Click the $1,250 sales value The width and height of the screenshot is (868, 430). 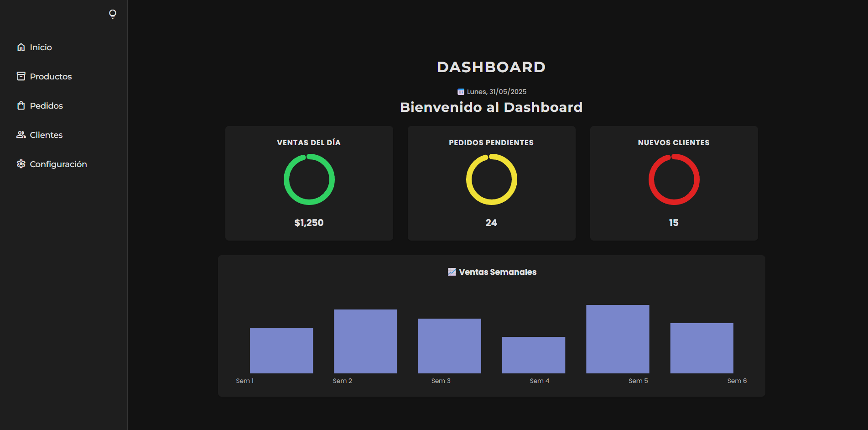click(x=309, y=223)
